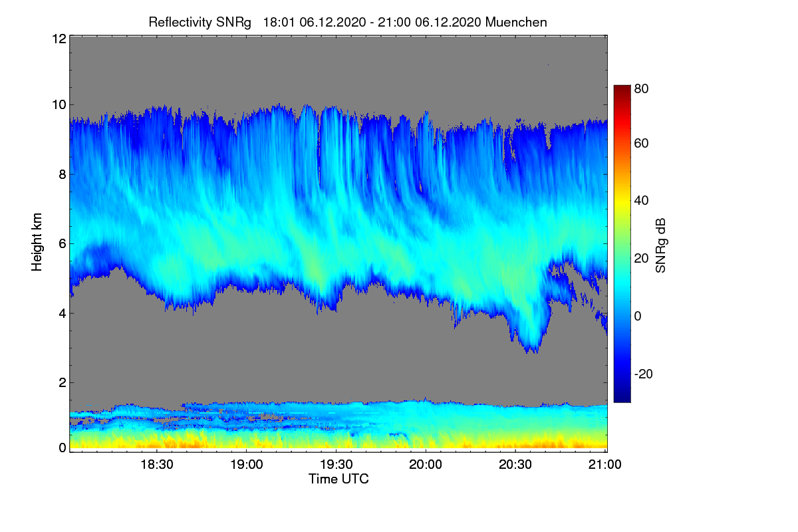The height and width of the screenshot is (532, 798).
Task: Click the colorbar value label 40
Action: click(642, 201)
